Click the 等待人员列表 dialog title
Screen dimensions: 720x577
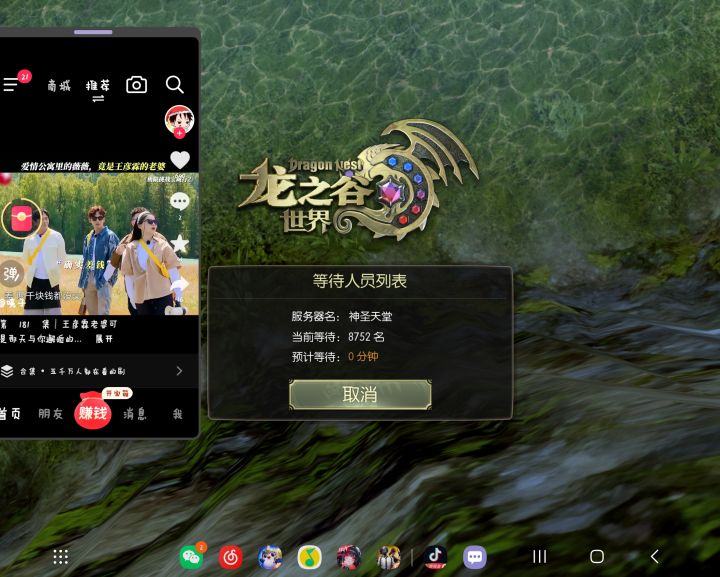click(x=360, y=281)
